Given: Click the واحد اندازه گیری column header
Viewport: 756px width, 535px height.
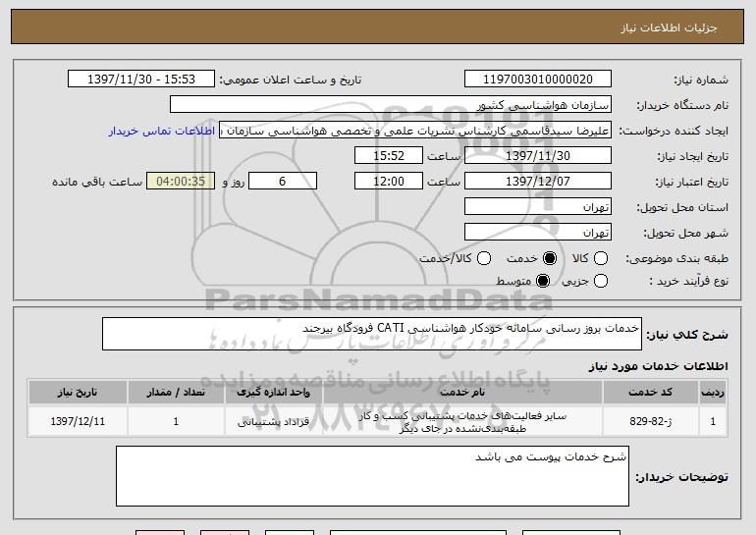Looking at the screenshot, I should click(x=273, y=393).
